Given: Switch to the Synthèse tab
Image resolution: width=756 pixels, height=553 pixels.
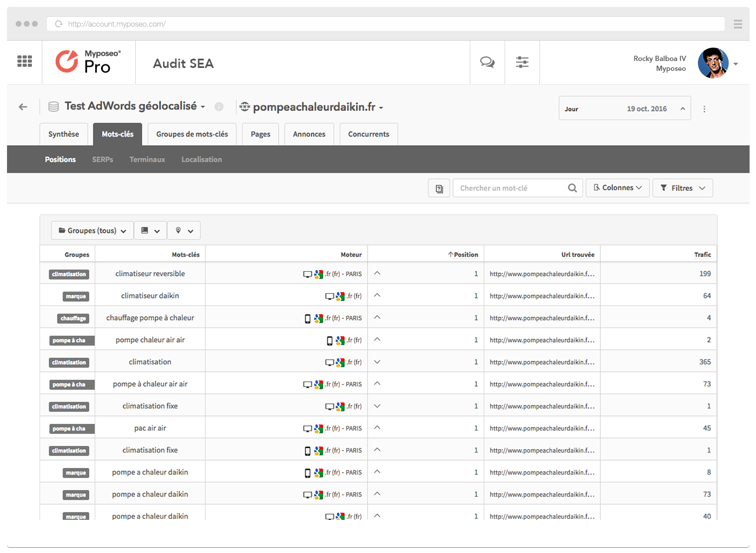Looking at the screenshot, I should (x=64, y=134).
